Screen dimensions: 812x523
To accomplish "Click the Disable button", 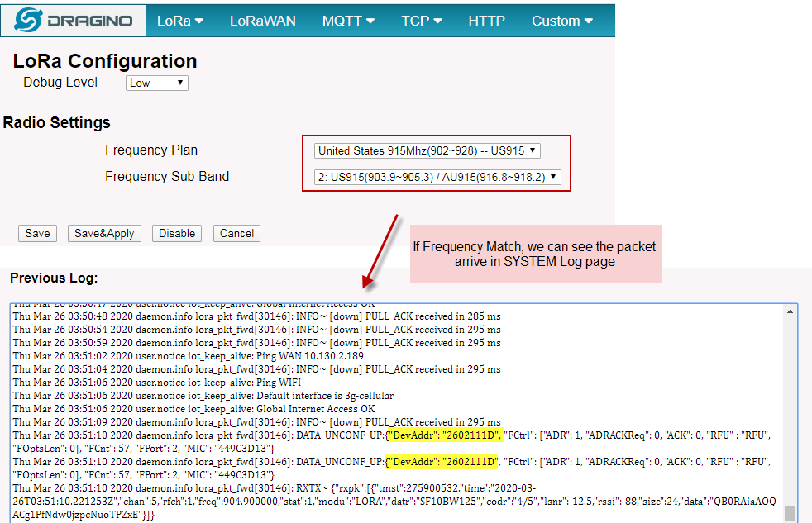I will (x=177, y=233).
